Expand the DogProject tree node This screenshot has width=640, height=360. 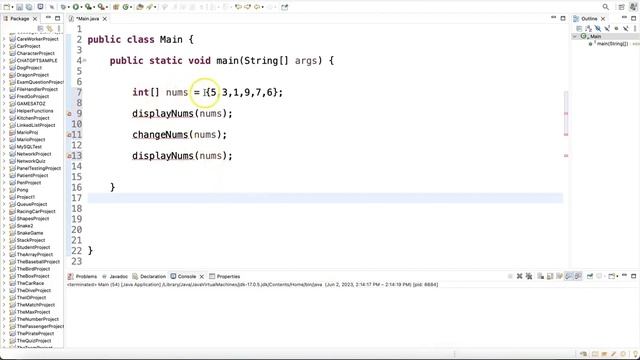pyautogui.click(x=4, y=68)
